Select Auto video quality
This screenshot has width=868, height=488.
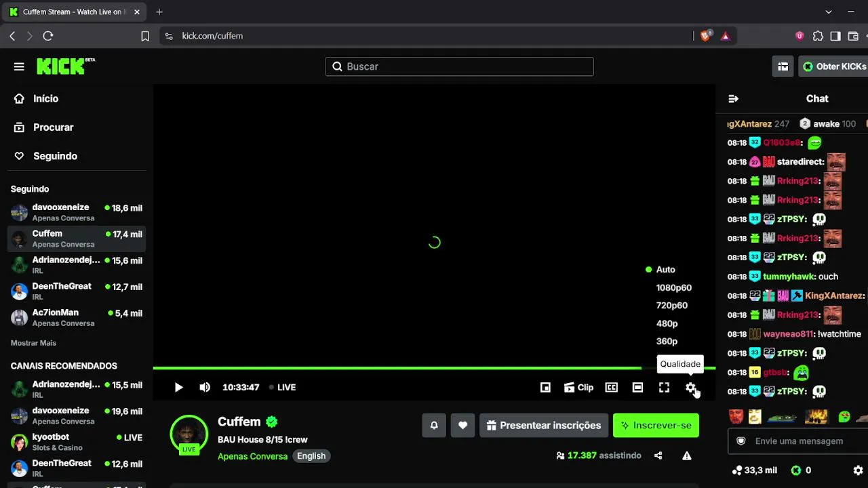click(665, 269)
